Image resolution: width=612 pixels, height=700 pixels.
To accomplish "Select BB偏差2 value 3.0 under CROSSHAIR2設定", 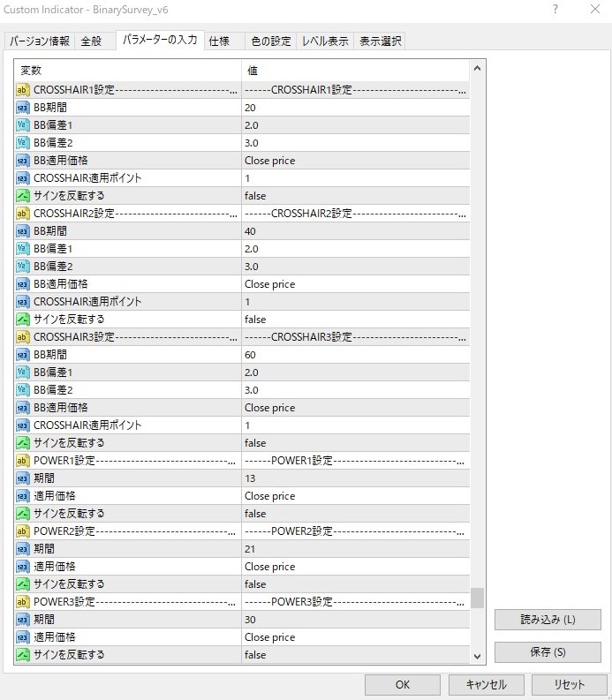I will pos(356,267).
